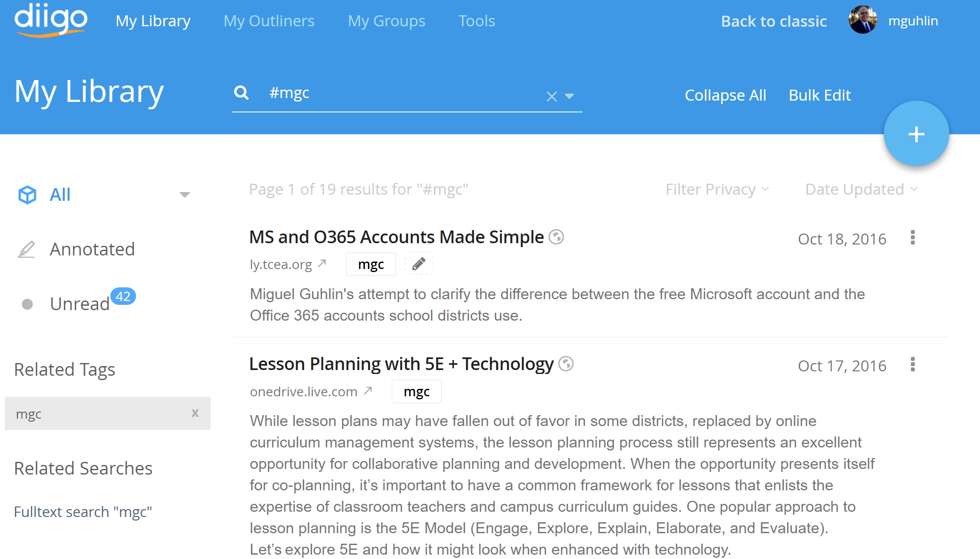Click the Back to classic link
The width and height of the screenshot is (980, 559).
coord(774,21)
